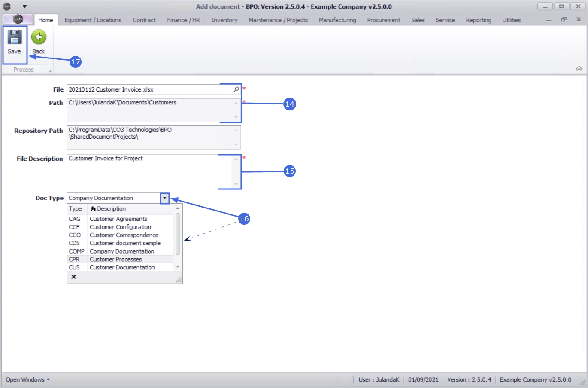Screen dimensions: 588x388
Task: Select the CDS Customer document sample row
Action: pos(120,243)
